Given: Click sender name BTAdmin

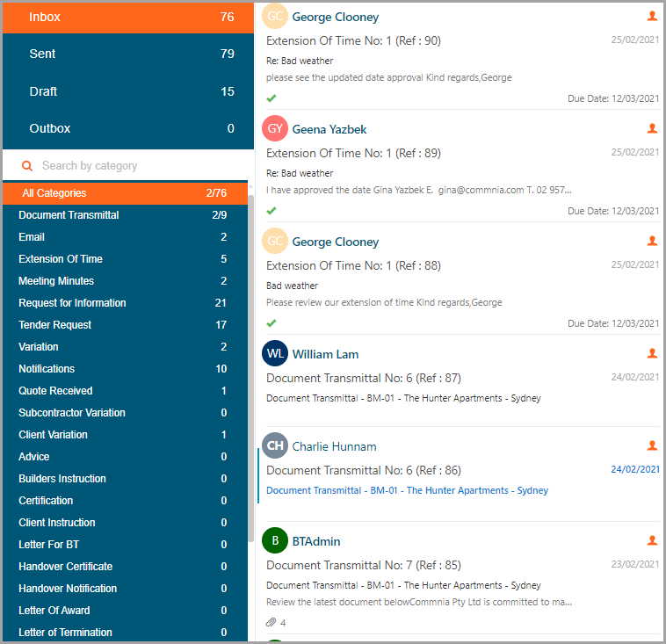Looking at the screenshot, I should pos(316,541).
